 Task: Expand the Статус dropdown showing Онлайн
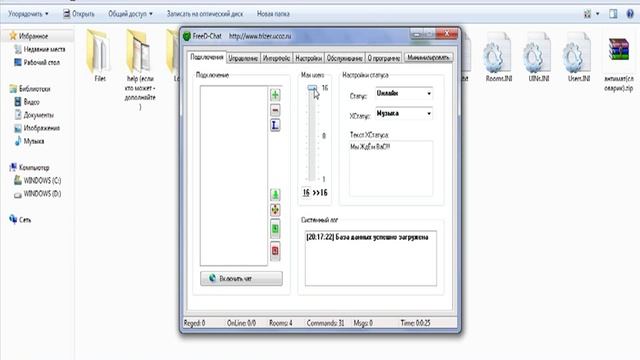point(429,93)
